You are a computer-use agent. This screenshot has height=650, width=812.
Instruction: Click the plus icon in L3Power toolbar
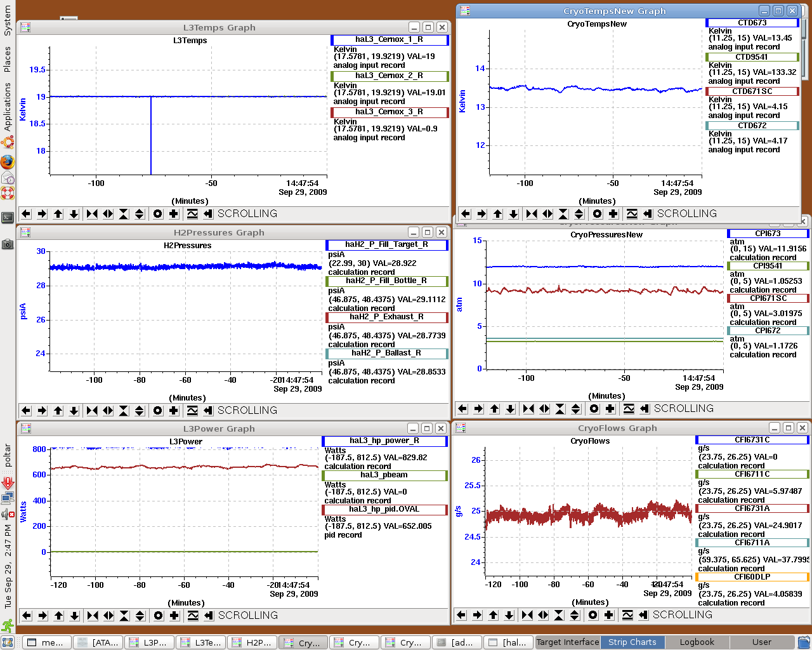point(174,616)
